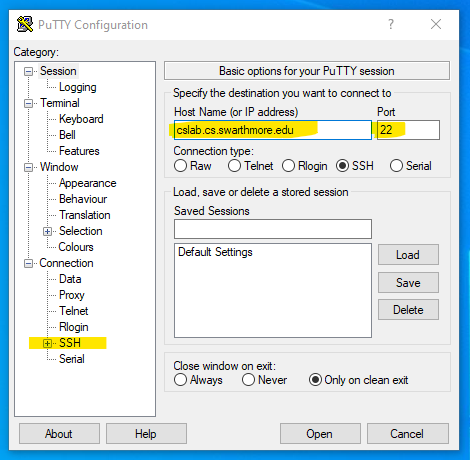Close the PuTTY Configuration window
This screenshot has width=470, height=460.
[436, 24]
